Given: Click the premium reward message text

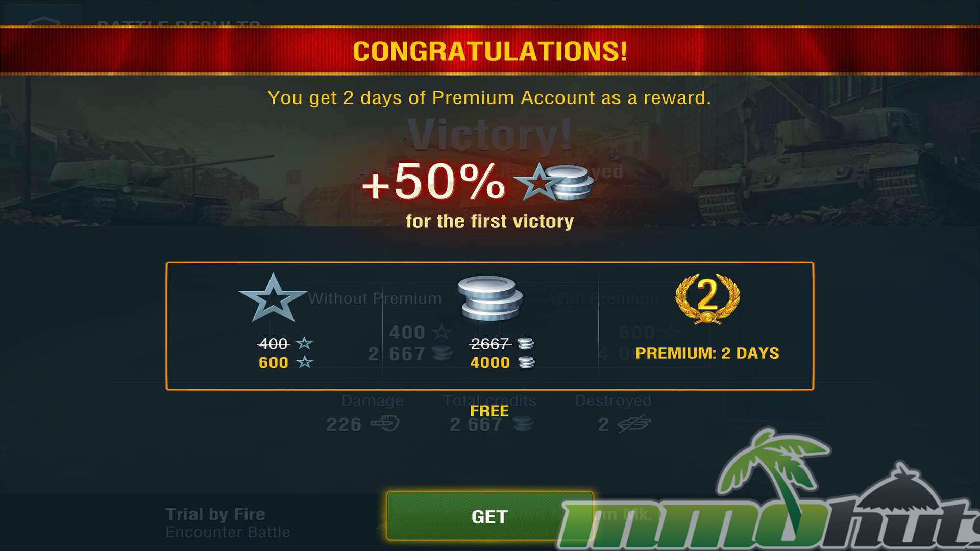Looking at the screenshot, I should tap(489, 98).
